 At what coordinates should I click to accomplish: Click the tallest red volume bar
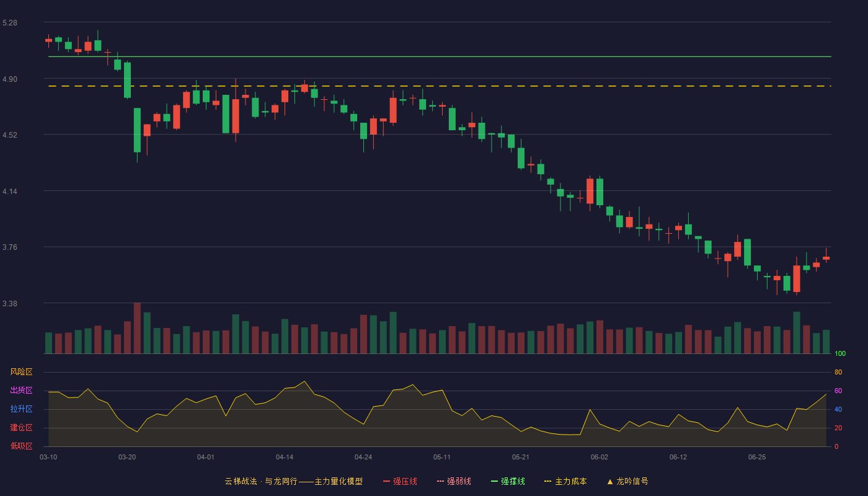(x=137, y=328)
